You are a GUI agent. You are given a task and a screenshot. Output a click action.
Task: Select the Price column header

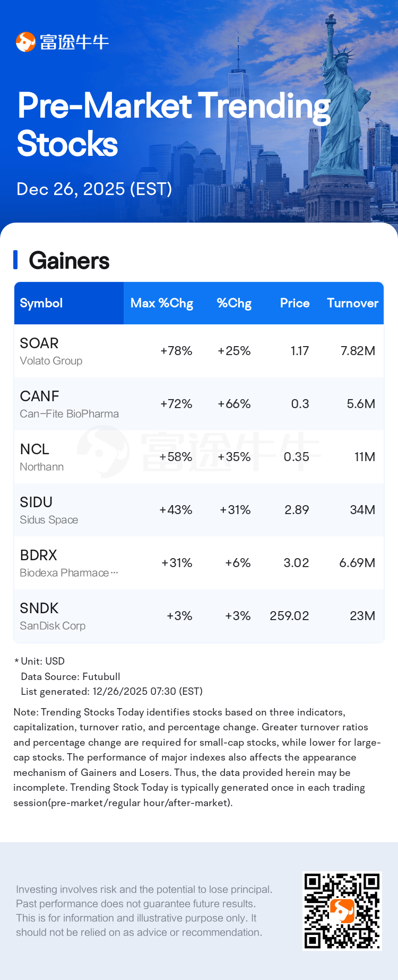[295, 303]
